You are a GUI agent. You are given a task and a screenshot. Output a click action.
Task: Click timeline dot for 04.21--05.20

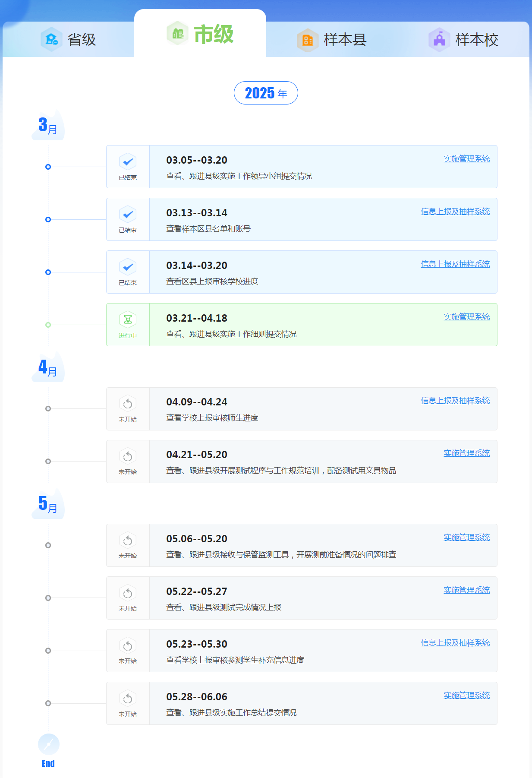48,461
